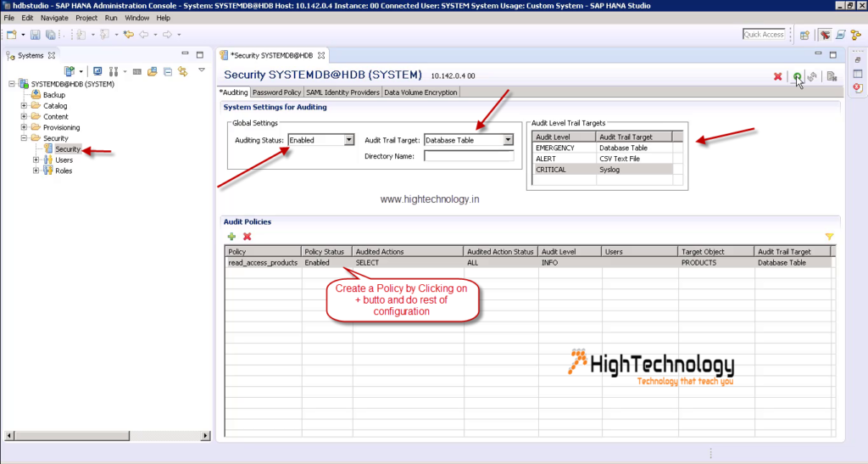Screen dimensions: 868x464
Task: Collapse the SYSTEMDB@HDB (SYSTEM) tree node
Action: coord(12,84)
